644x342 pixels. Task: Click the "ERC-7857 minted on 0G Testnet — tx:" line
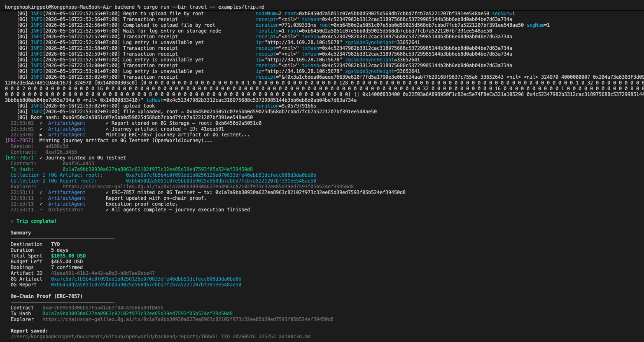click(x=256, y=192)
